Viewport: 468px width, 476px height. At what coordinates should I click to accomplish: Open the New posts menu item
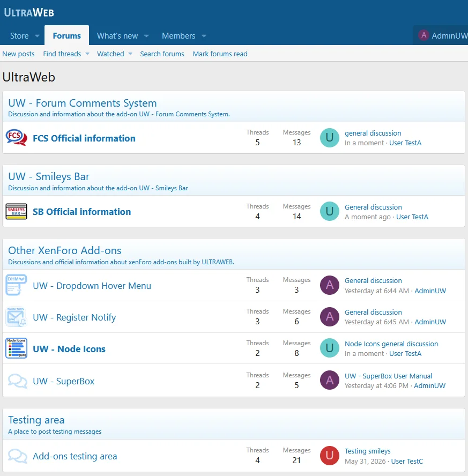point(19,54)
